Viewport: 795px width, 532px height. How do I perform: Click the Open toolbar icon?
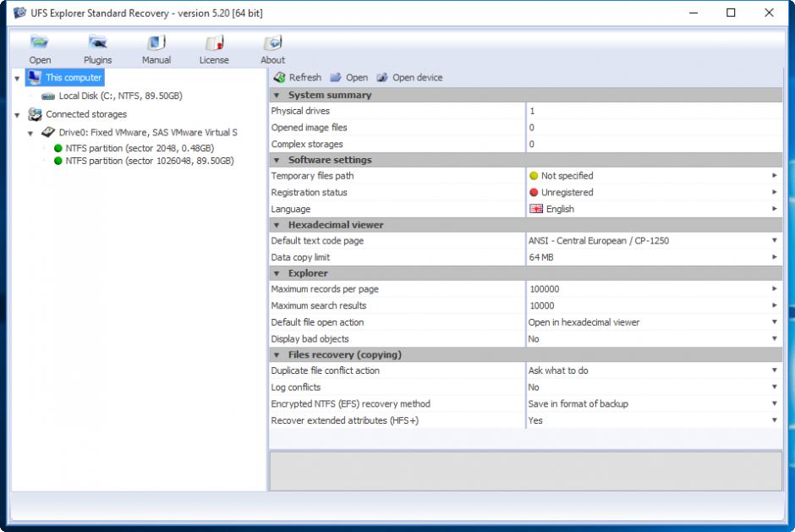(39, 42)
